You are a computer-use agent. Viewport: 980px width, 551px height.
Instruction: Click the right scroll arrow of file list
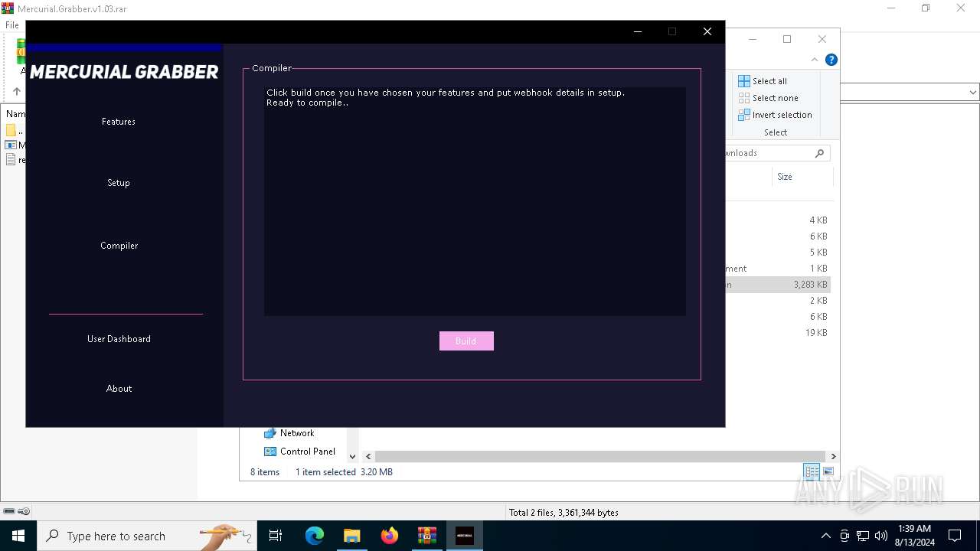[833, 456]
